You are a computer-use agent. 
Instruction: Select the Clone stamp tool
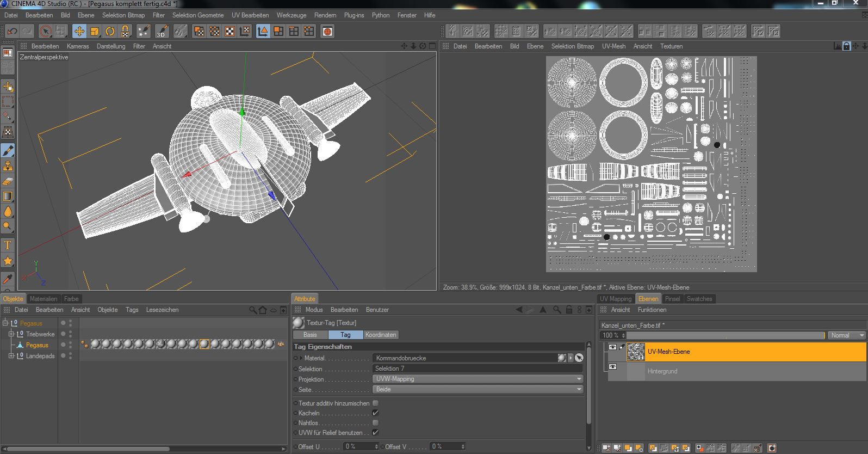coord(8,166)
